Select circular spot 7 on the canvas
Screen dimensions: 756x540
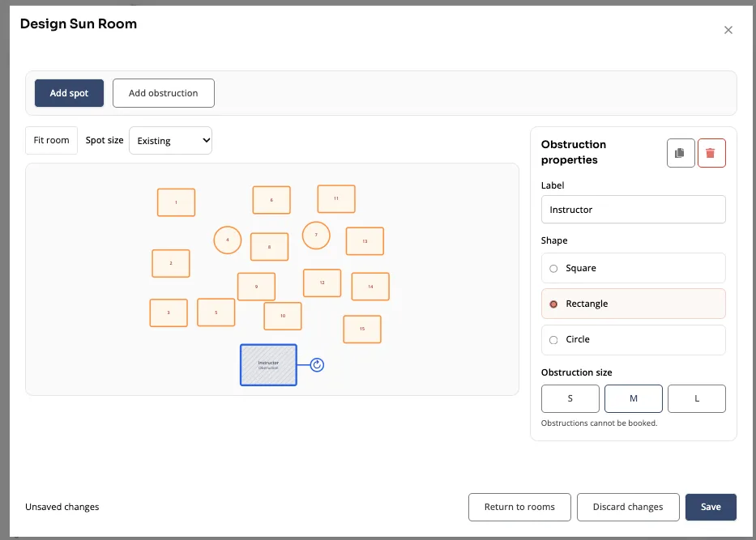click(316, 235)
